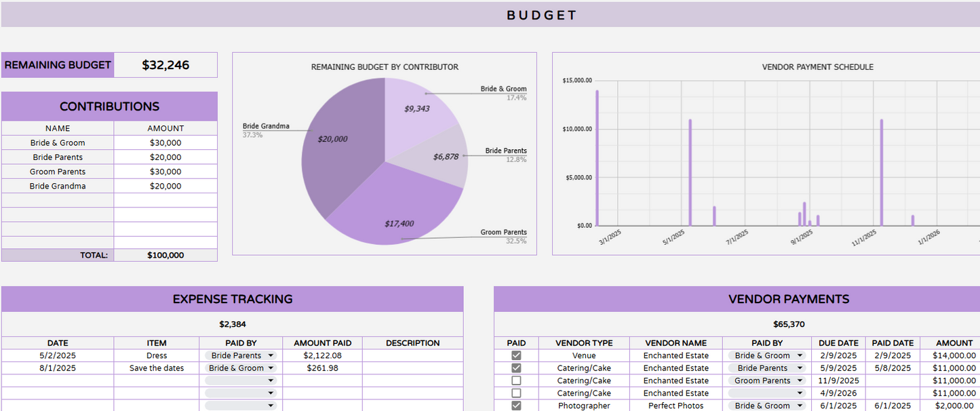Click the Bride Grandma $20,000 amount cell

[165, 186]
